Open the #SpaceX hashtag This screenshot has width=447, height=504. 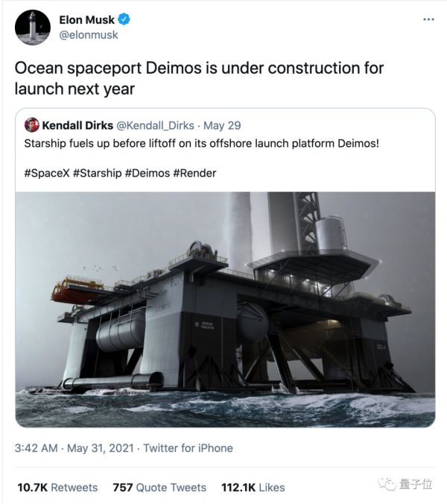(x=47, y=173)
